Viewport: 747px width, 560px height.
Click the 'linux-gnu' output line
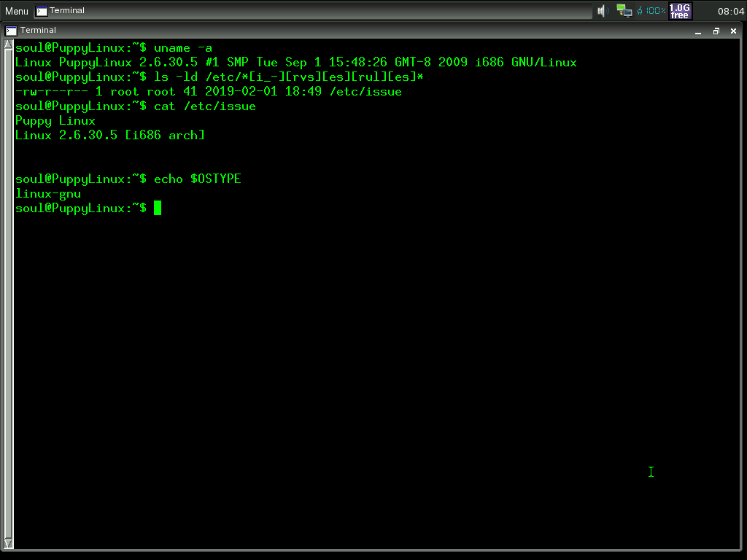click(x=48, y=194)
